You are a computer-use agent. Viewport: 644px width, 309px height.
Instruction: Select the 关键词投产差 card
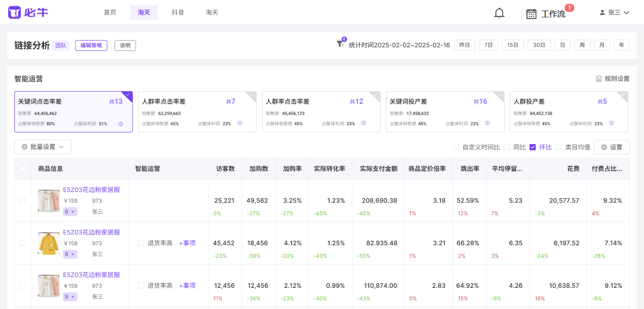[444, 112]
